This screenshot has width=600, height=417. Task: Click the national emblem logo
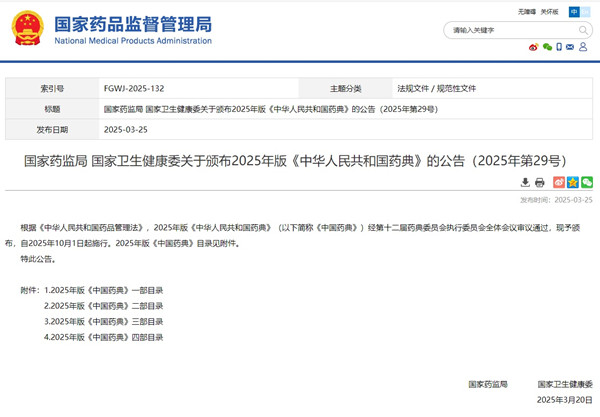[x=28, y=28]
